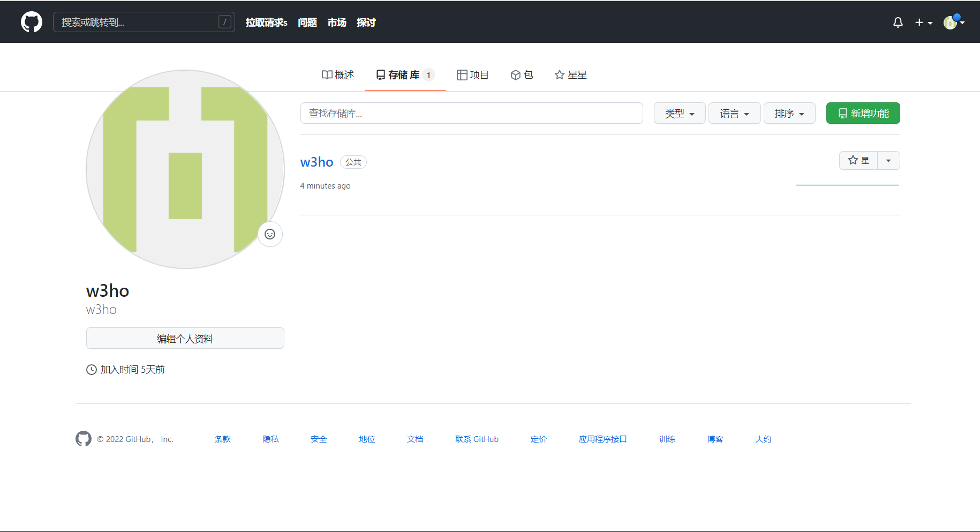This screenshot has height=532, width=980.
Task: Open the 类型 filter dropdown
Action: (x=680, y=113)
